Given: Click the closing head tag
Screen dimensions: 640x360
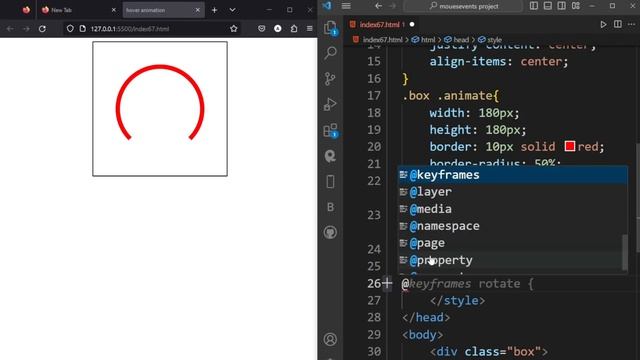Looking at the screenshot, I should (426, 318).
